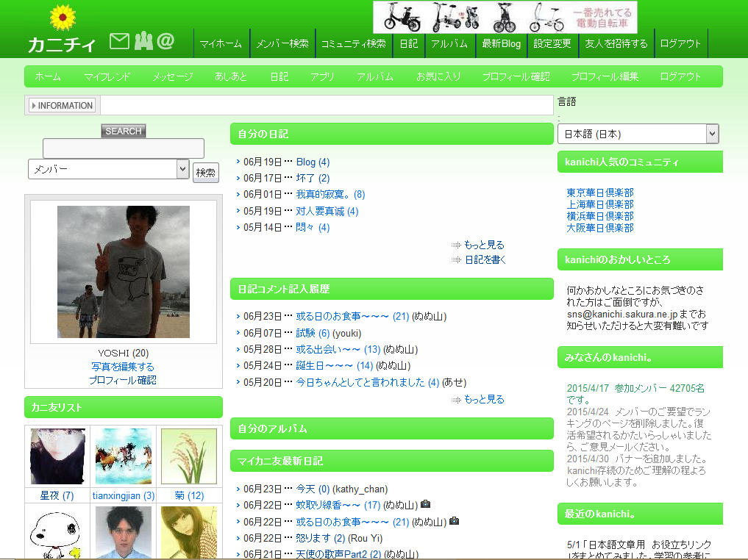Click the envelope mail icon in header

pos(119,41)
